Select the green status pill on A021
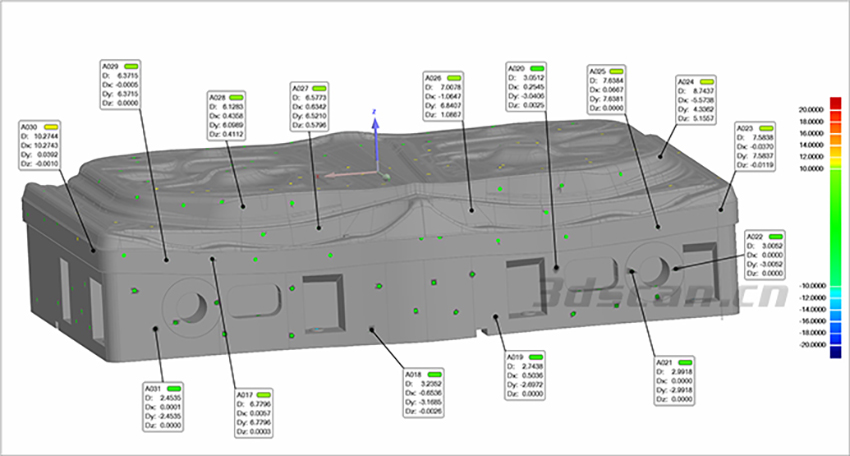The image size is (850, 456). [x=687, y=363]
